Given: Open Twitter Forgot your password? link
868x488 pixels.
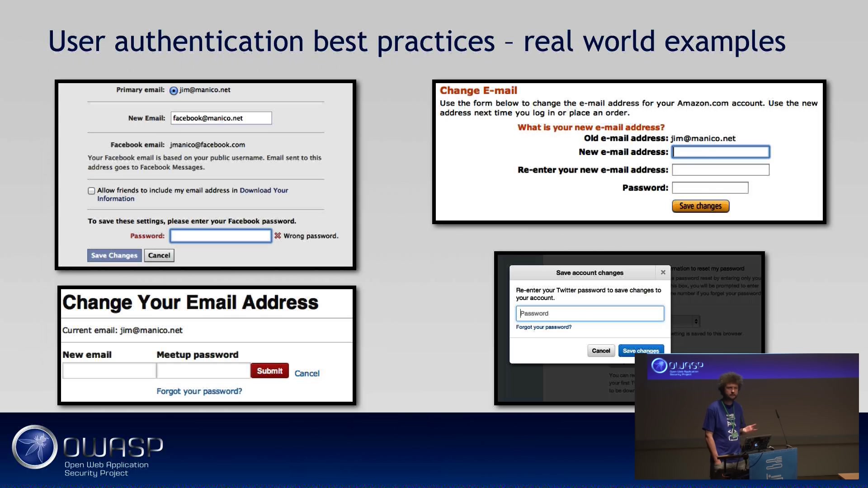Looking at the screenshot, I should click(x=544, y=327).
